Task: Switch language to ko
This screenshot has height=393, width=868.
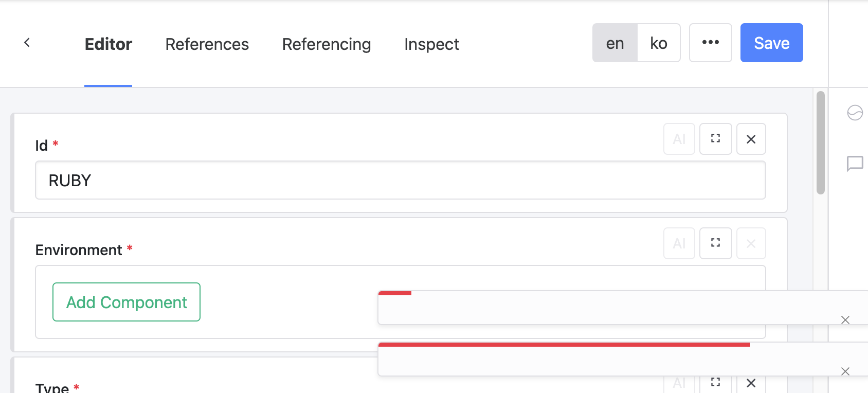Action: (659, 43)
